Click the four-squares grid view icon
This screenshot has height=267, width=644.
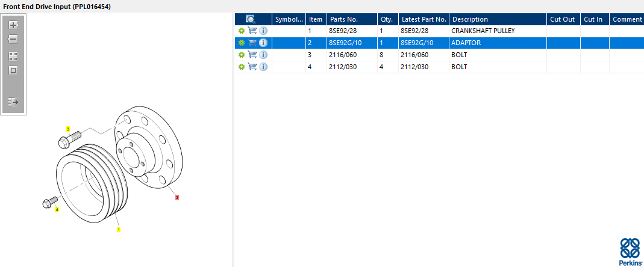(x=13, y=57)
